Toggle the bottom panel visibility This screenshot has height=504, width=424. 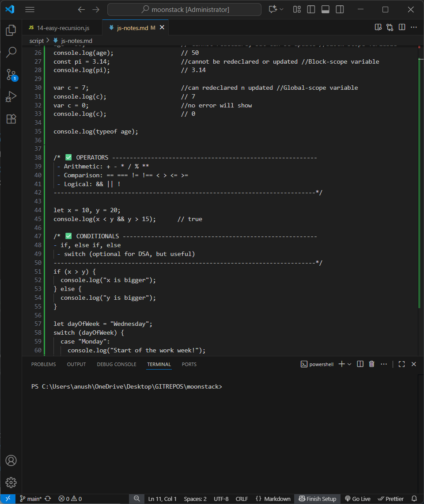[x=326, y=9]
